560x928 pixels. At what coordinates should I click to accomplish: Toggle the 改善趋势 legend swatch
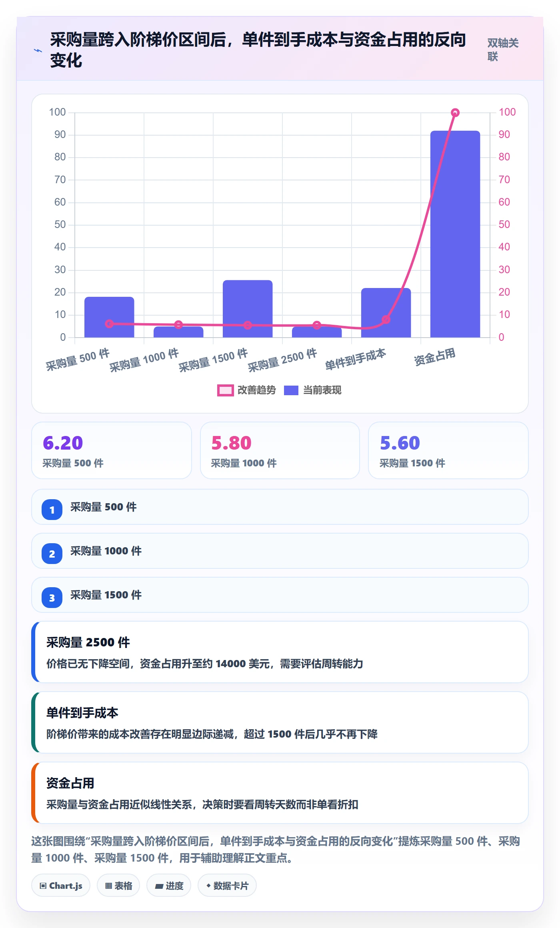click(x=226, y=390)
